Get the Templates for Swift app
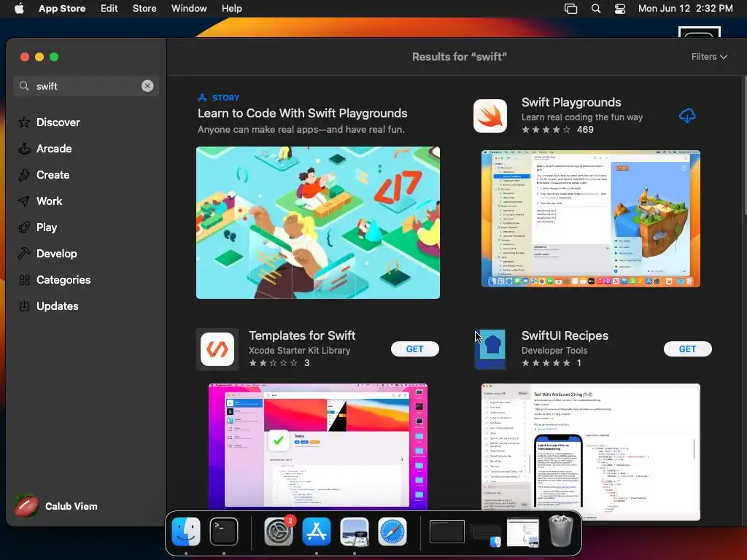Viewport: 747px width, 560px height. [414, 349]
